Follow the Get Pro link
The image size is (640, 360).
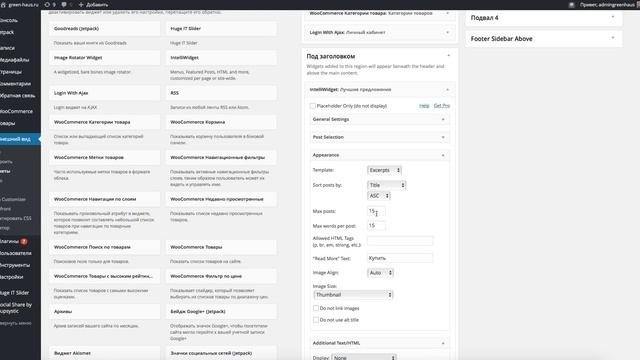click(x=442, y=106)
